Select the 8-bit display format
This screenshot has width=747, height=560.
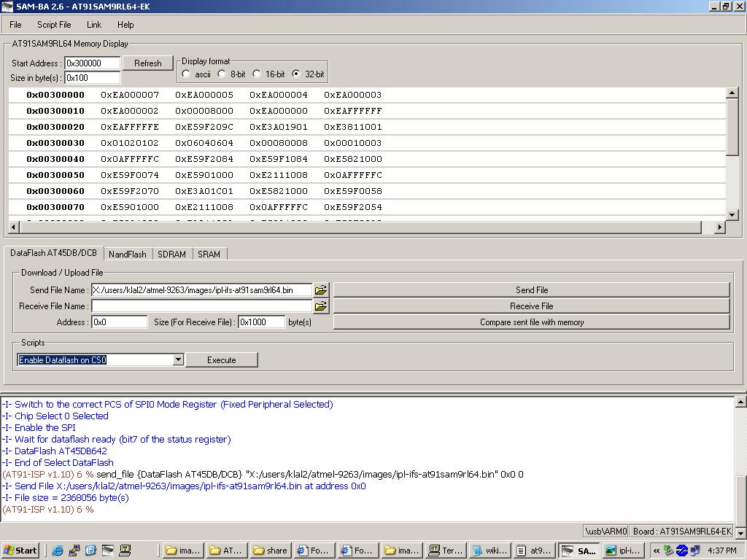pos(222,74)
